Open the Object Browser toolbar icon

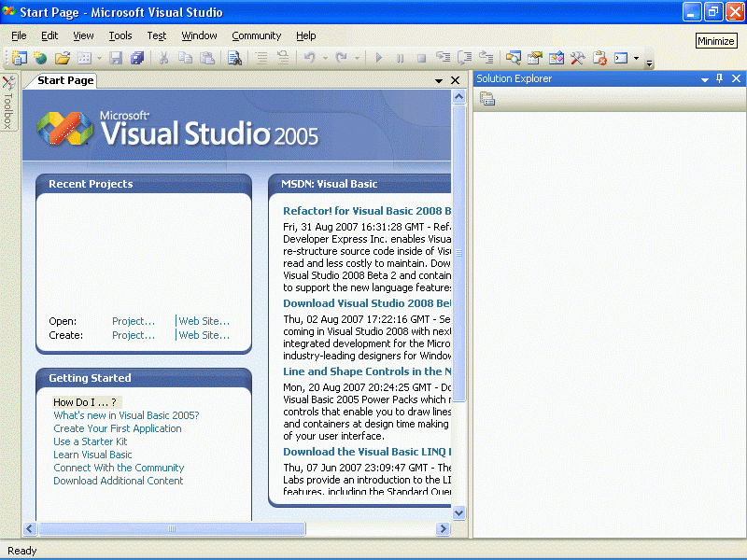[x=556, y=58]
